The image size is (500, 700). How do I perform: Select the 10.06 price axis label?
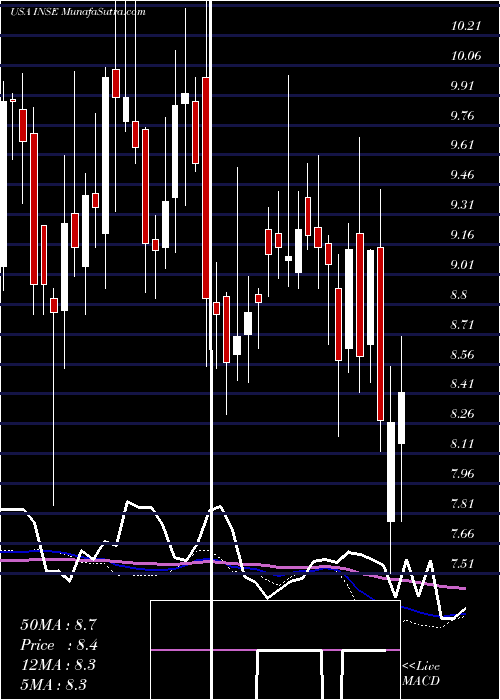click(466, 56)
